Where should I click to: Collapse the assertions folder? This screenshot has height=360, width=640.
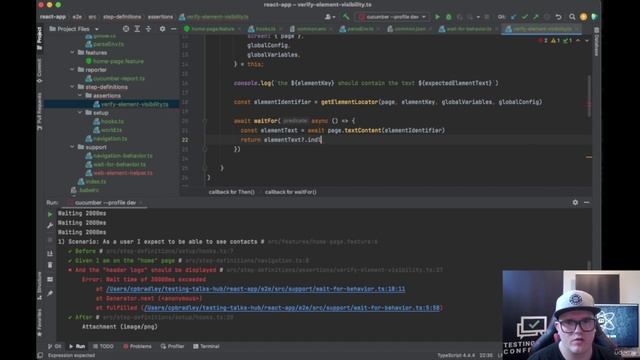point(80,96)
